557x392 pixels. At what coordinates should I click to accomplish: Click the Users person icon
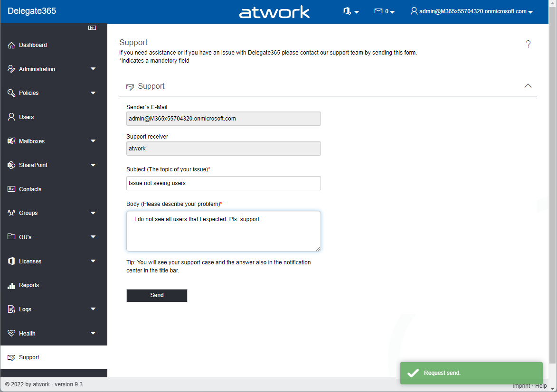(11, 117)
